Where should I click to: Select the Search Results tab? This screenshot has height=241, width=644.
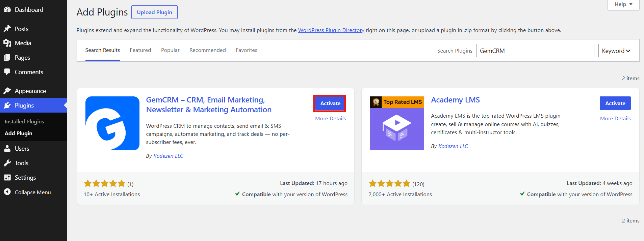pos(103,50)
